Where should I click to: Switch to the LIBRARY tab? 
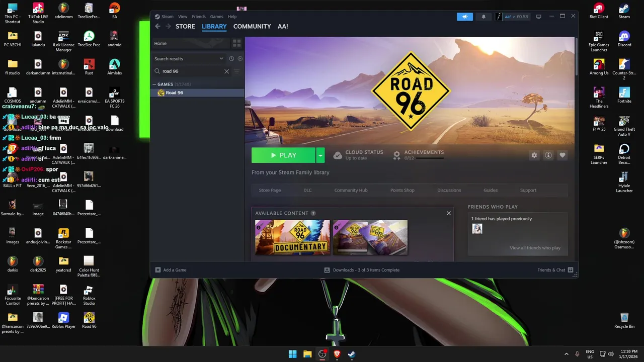point(214,26)
